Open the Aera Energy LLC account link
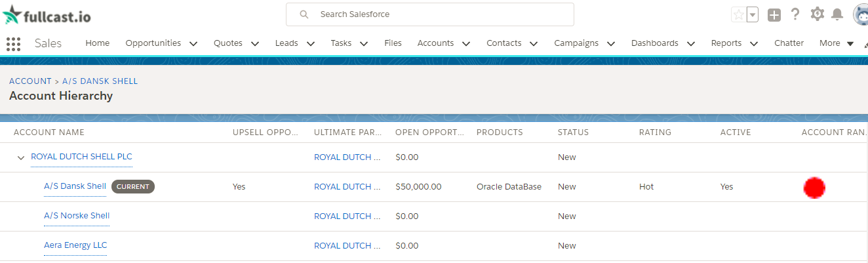This screenshot has height=263, width=868. coord(75,245)
